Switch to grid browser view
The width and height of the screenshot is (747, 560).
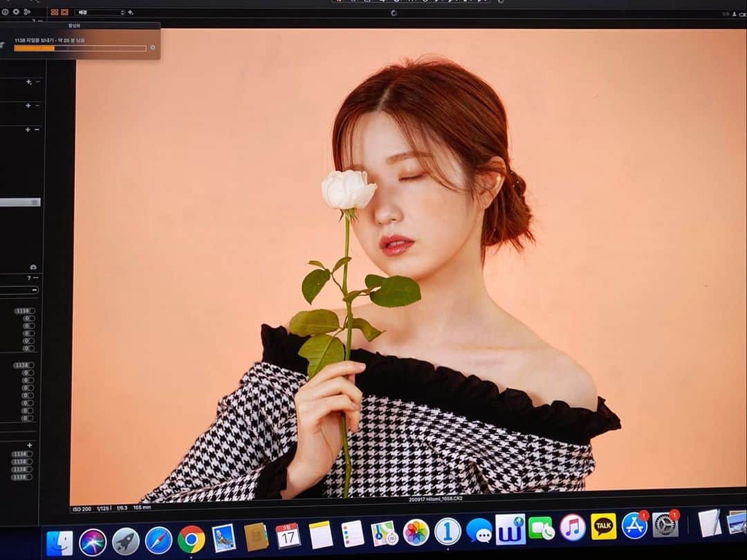(55, 12)
